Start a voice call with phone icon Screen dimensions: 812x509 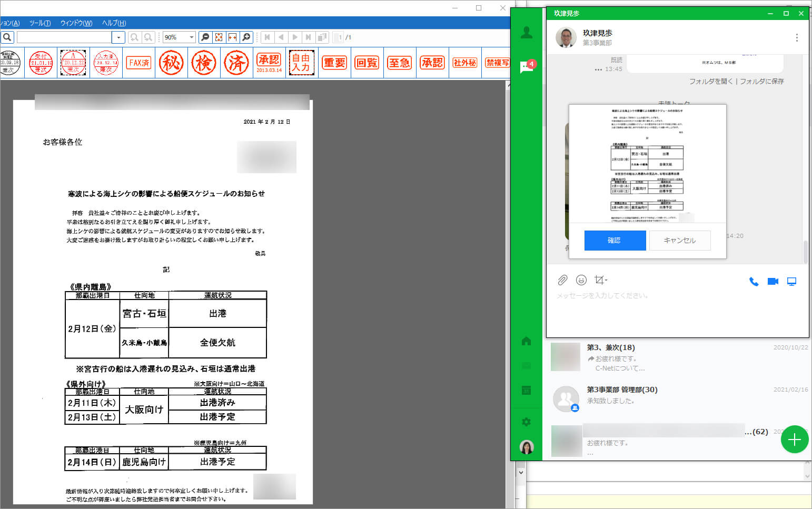tap(754, 282)
